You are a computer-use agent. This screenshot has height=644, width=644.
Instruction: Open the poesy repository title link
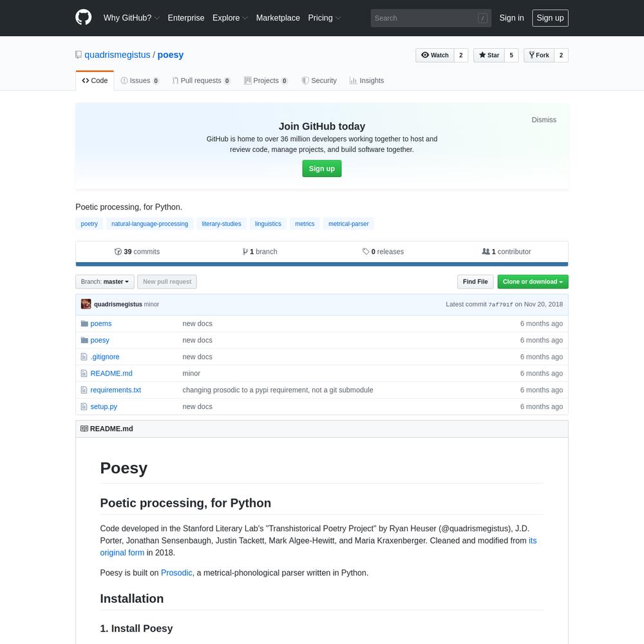[171, 55]
